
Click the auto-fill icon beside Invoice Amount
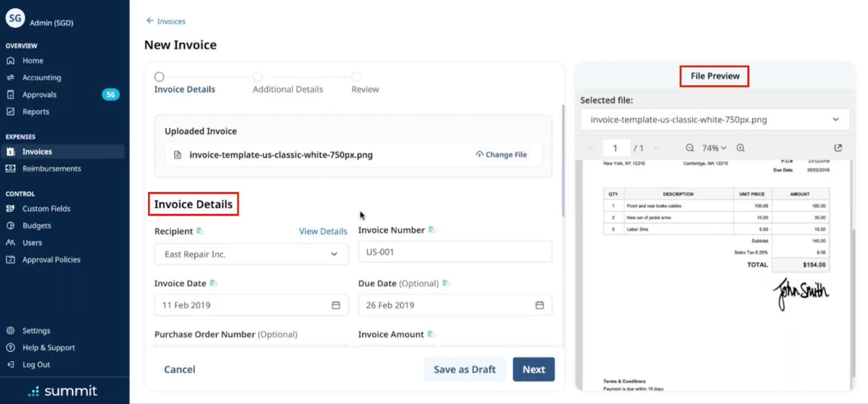click(x=431, y=334)
